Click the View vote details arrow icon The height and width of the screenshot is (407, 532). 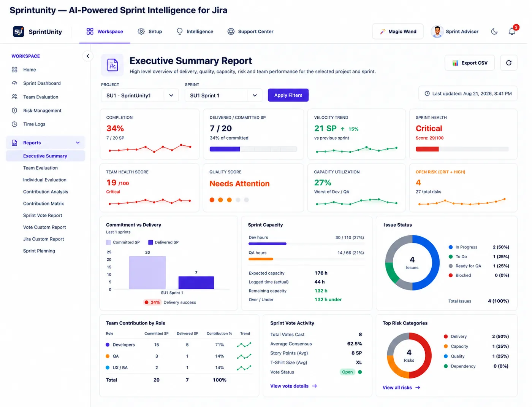tap(315, 386)
